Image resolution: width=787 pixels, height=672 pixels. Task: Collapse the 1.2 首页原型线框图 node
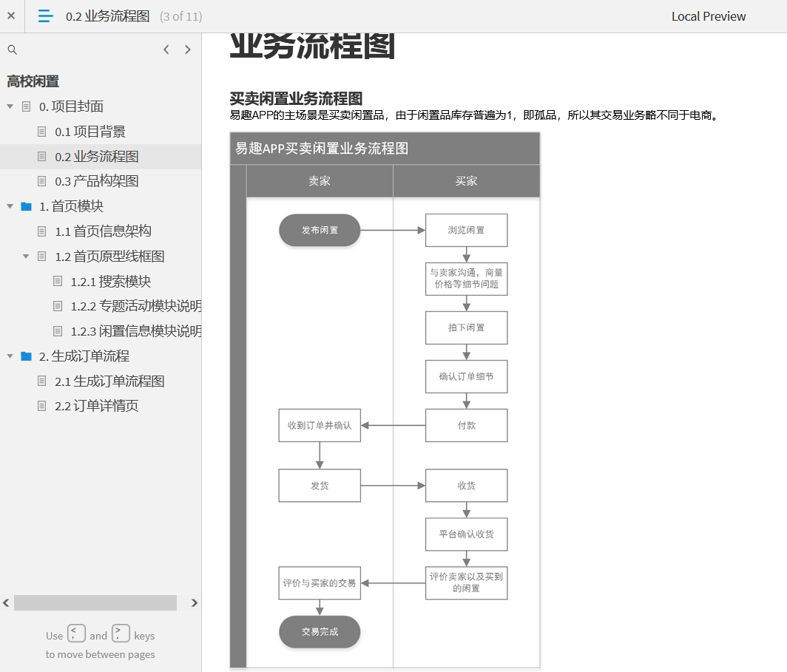(x=26, y=257)
